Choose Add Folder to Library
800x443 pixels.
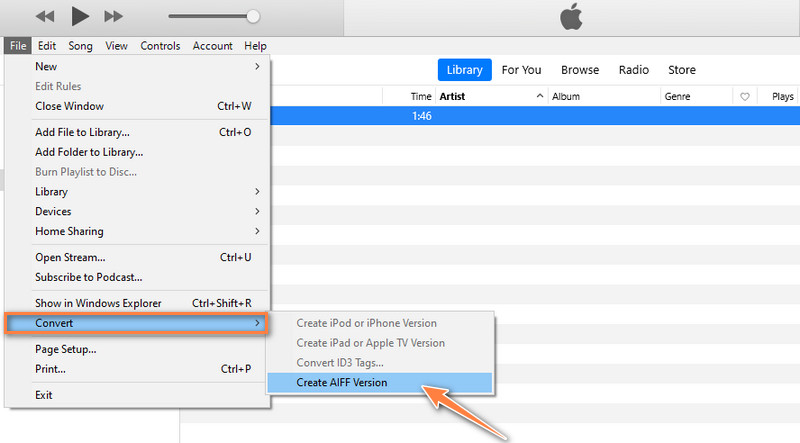137,152
